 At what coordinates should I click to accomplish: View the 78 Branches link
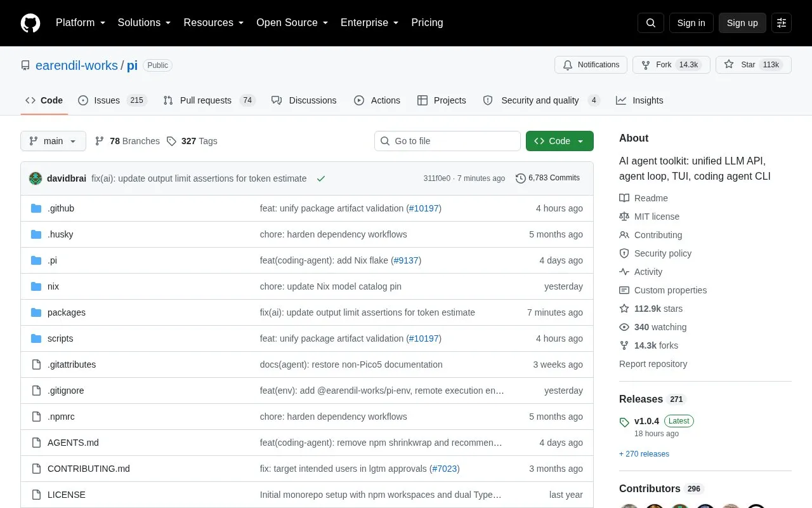pyautogui.click(x=128, y=141)
